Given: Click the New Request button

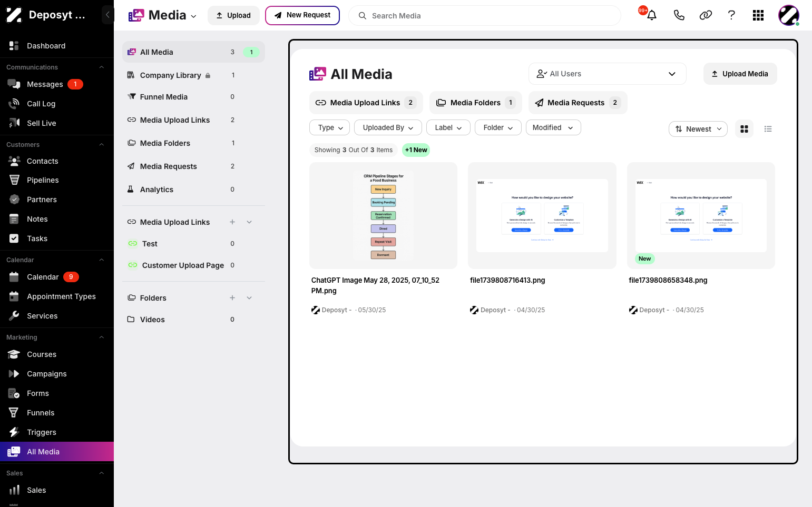Looking at the screenshot, I should pyautogui.click(x=302, y=15).
